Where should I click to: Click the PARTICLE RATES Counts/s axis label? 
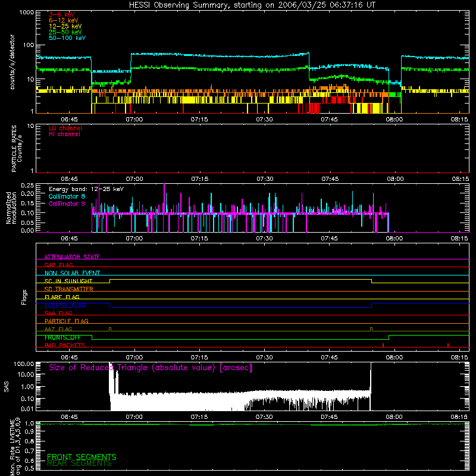(x=17, y=149)
